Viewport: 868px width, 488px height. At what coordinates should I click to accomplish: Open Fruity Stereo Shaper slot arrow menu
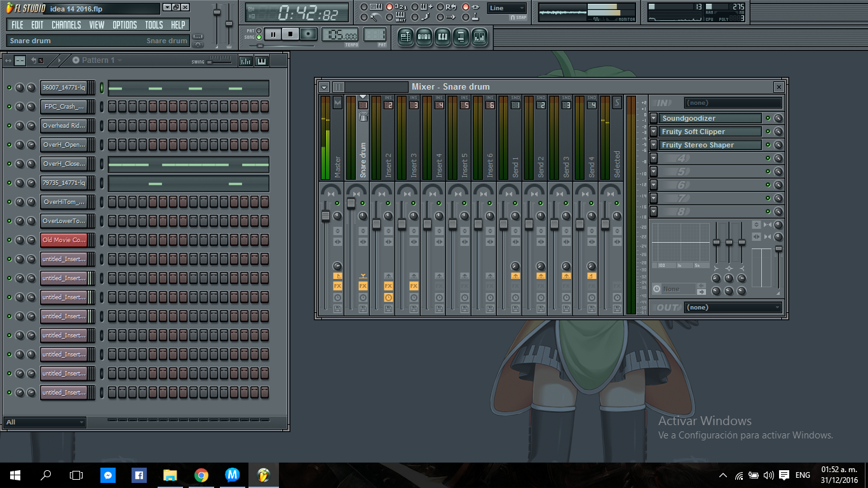(x=653, y=145)
